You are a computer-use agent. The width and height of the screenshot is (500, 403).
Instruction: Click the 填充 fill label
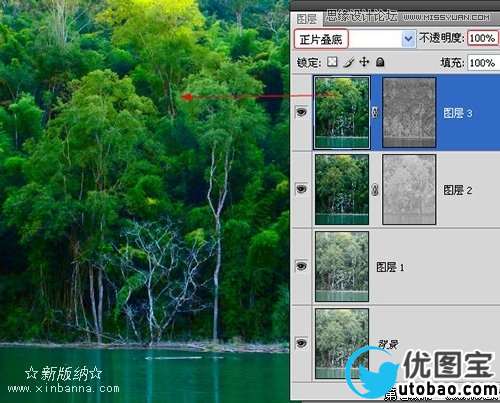pyautogui.click(x=452, y=63)
